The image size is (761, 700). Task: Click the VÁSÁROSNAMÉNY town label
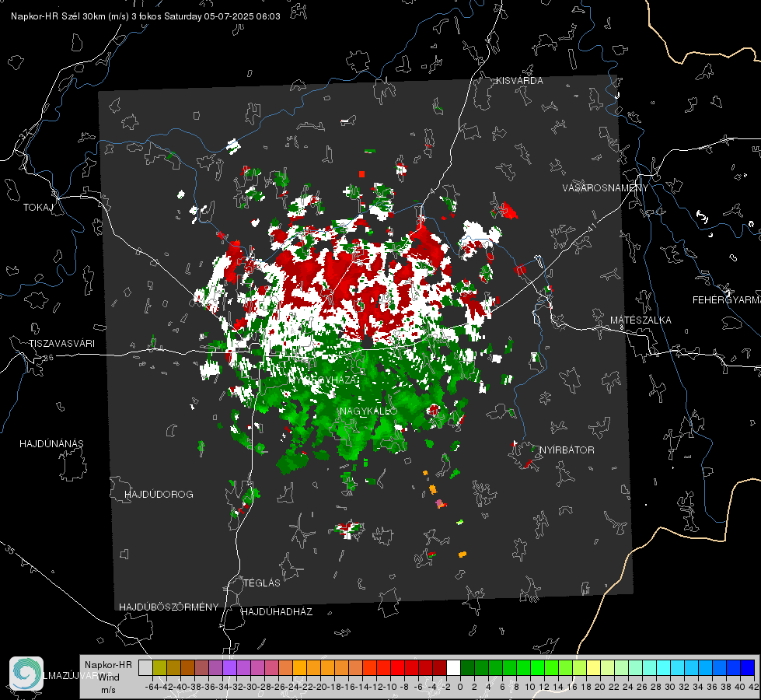pyautogui.click(x=606, y=187)
